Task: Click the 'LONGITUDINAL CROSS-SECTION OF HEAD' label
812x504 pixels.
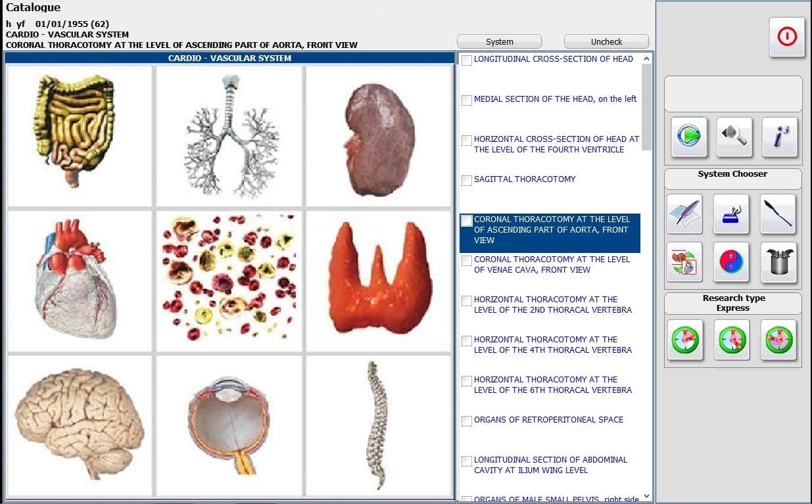Action: click(554, 58)
